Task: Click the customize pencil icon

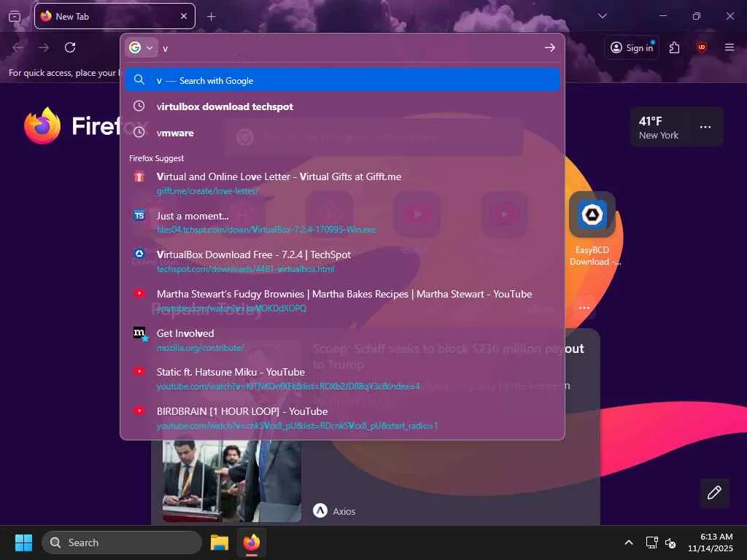Action: pyautogui.click(x=714, y=492)
